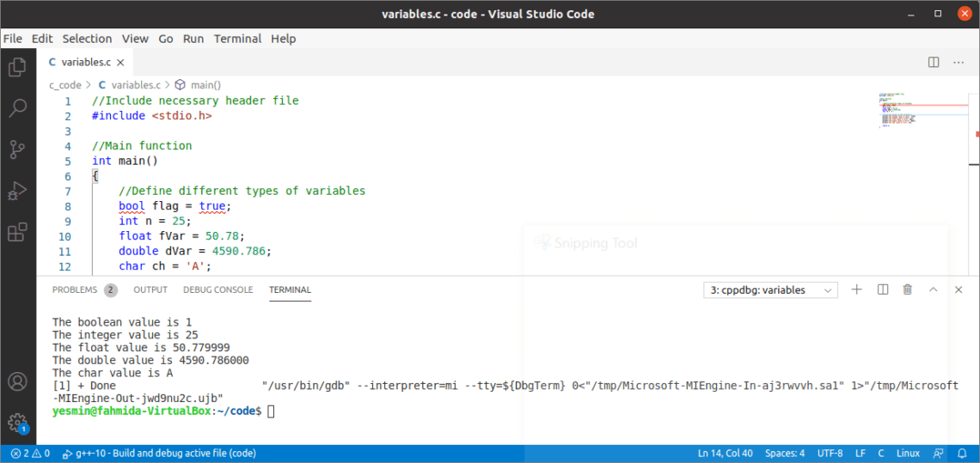Open the Source Control view
980x463 pixels.
pyautogui.click(x=17, y=149)
